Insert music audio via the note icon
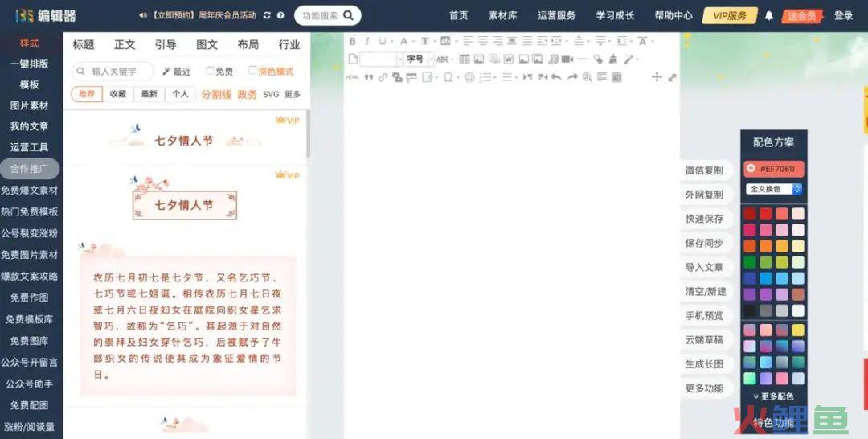Image resolution: width=868 pixels, height=439 pixels. [553, 59]
